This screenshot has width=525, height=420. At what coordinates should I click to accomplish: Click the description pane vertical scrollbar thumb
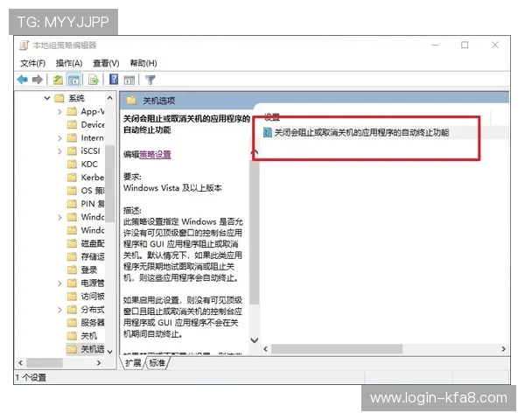[x=255, y=231]
